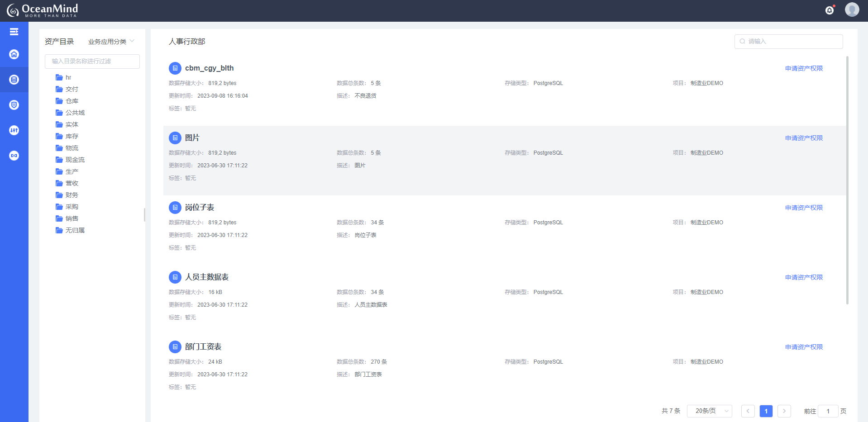Viewport: 868px width, 422px height.
Task: Click the 图片 asset icon
Action: (x=175, y=138)
